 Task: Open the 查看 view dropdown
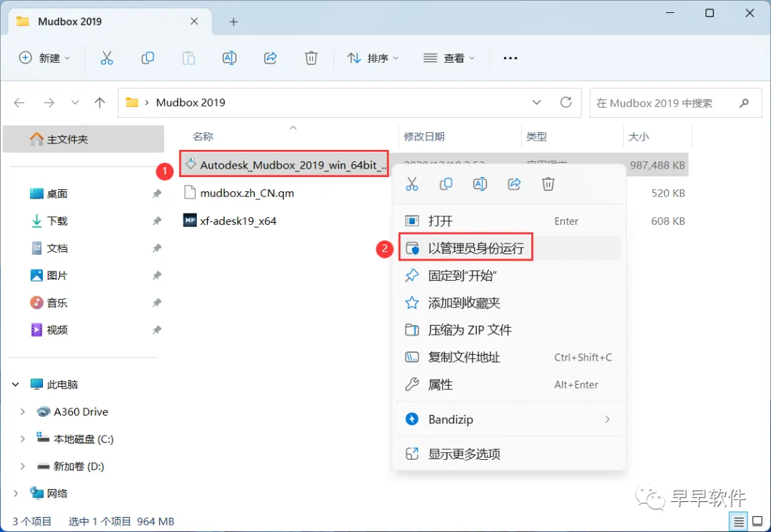point(449,58)
